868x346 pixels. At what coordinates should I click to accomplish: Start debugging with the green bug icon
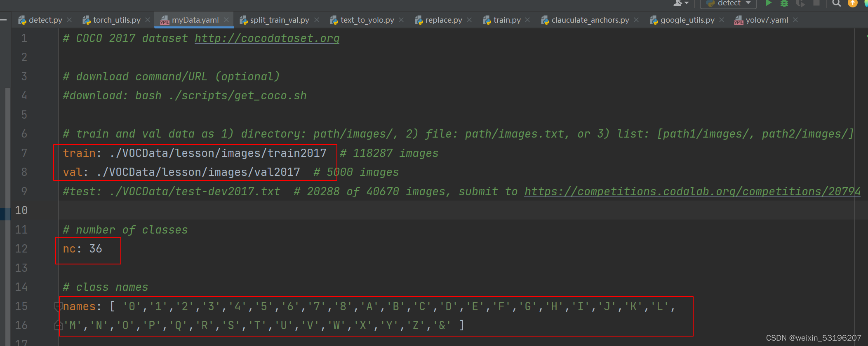pyautogui.click(x=784, y=3)
